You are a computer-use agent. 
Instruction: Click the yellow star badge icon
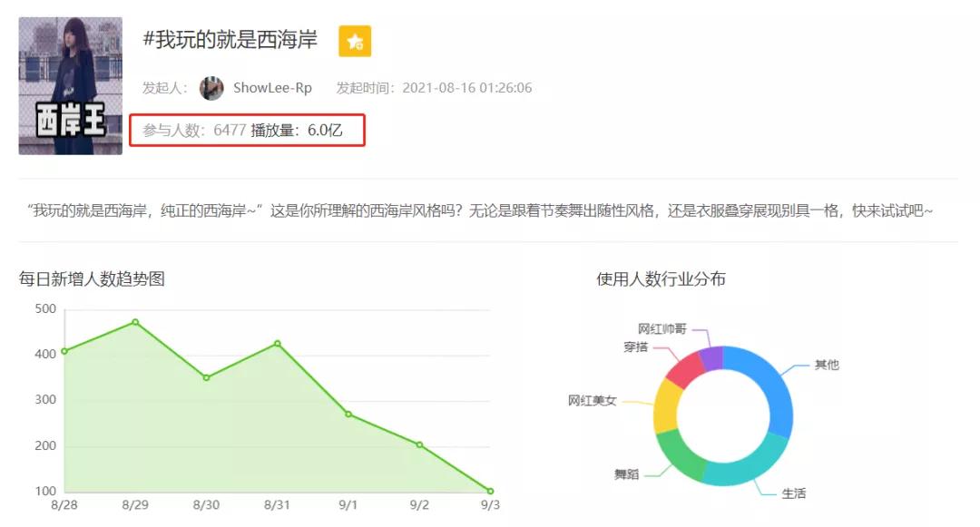pos(356,40)
